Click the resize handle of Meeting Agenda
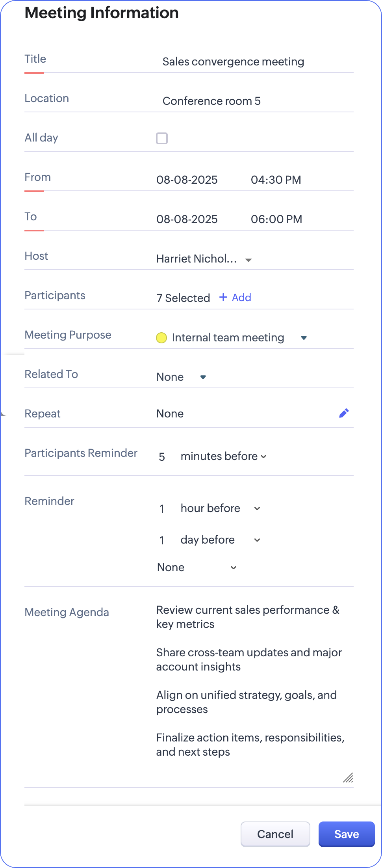382x868 pixels. (x=348, y=778)
